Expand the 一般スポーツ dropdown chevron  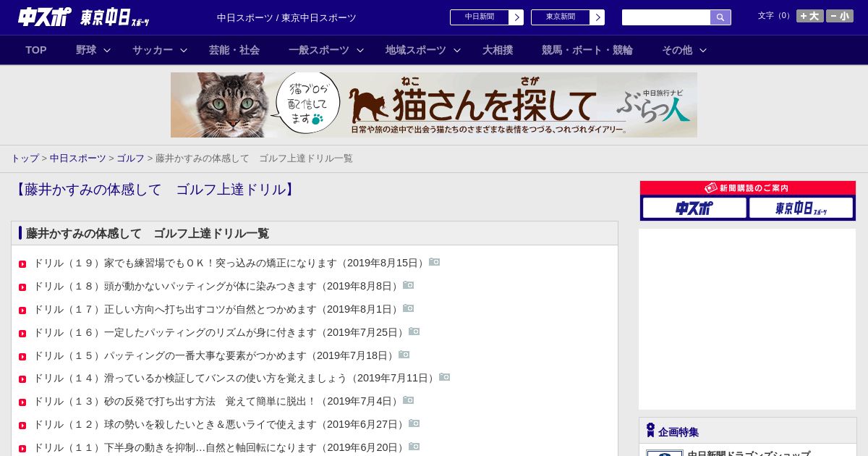point(360,50)
